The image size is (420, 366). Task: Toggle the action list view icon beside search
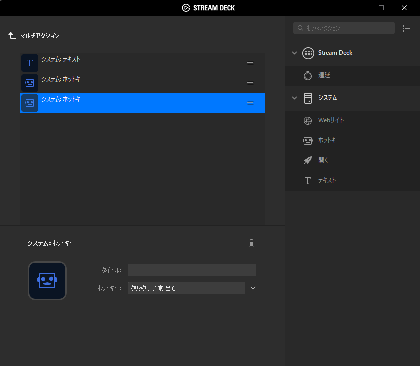point(406,29)
